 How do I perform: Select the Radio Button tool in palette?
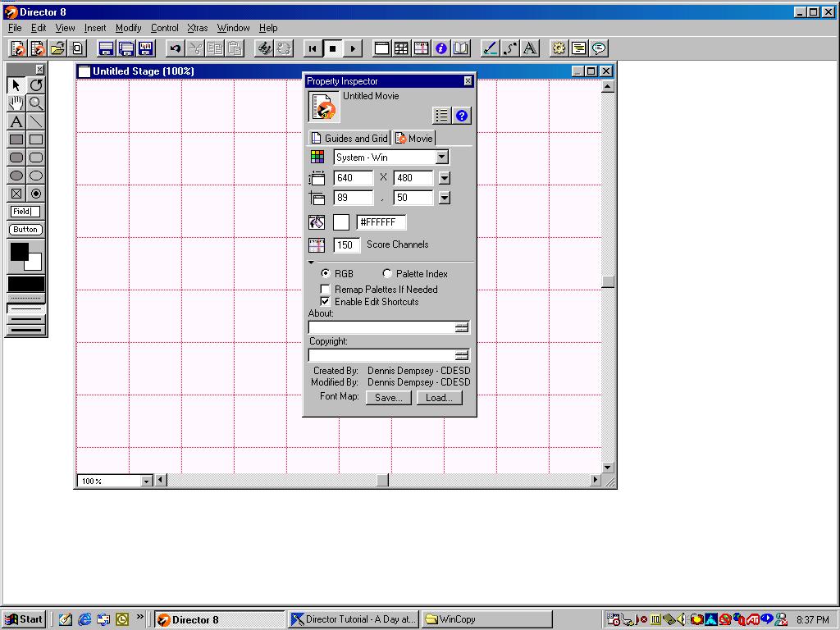(36, 194)
